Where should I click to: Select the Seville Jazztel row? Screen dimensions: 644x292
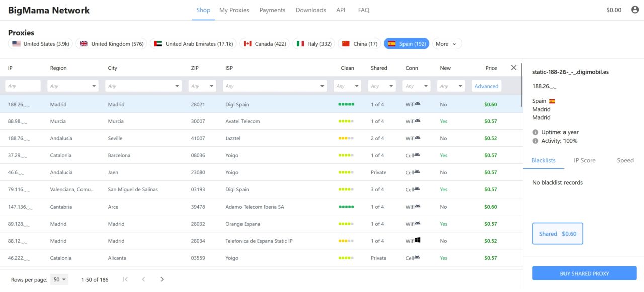click(x=261, y=138)
